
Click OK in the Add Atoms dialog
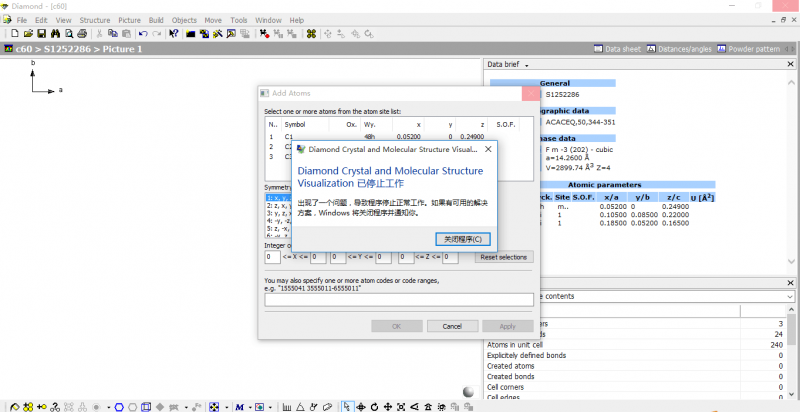(x=396, y=326)
